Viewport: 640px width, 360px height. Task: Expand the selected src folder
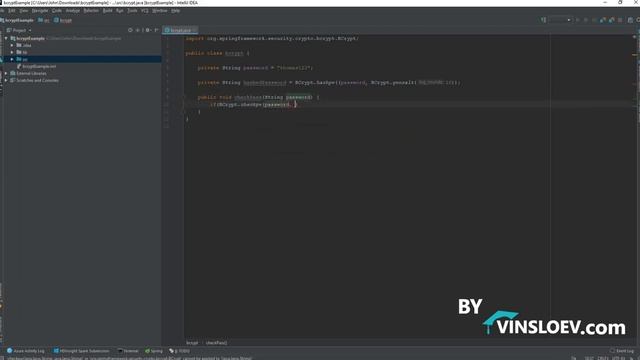click(x=12, y=59)
